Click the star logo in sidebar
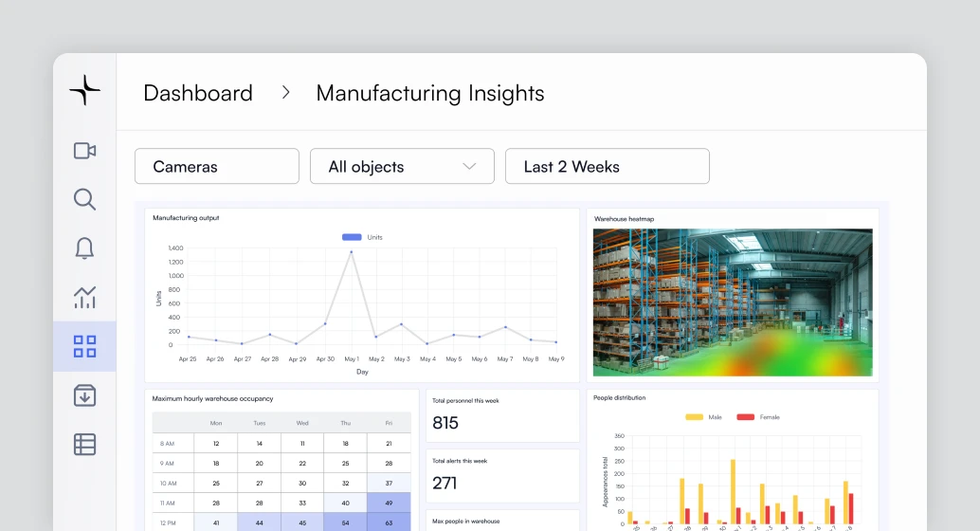The width and height of the screenshot is (980, 531). [x=85, y=90]
